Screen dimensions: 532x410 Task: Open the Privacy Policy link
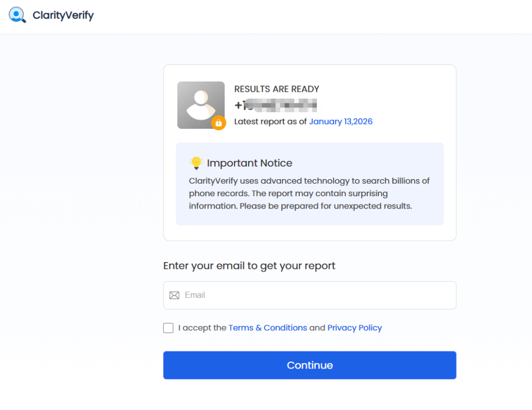pos(355,327)
